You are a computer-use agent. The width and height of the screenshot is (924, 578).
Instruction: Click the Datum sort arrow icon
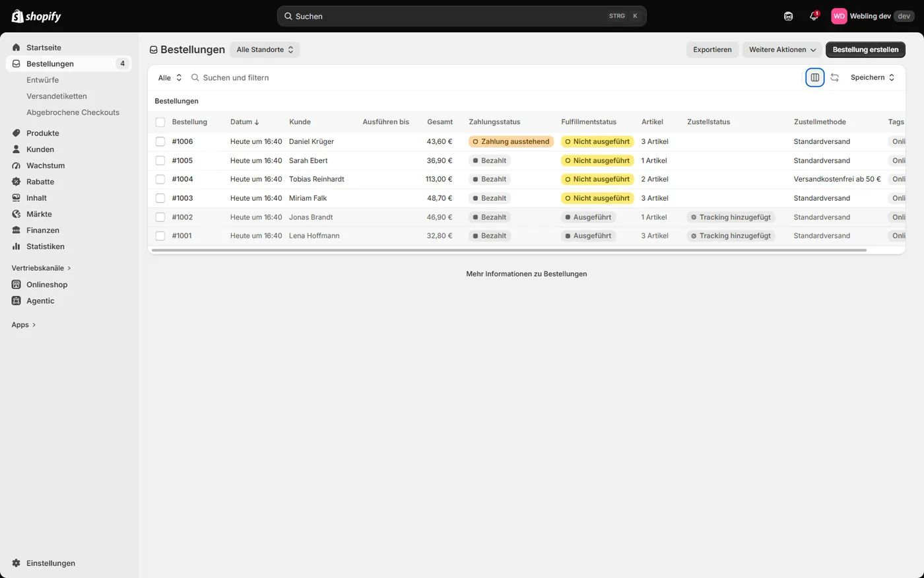(x=257, y=122)
